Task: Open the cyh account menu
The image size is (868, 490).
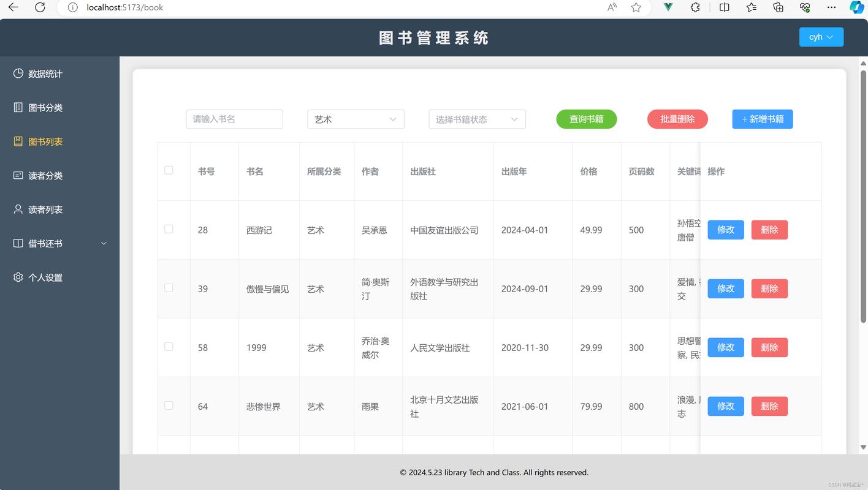Action: [821, 37]
